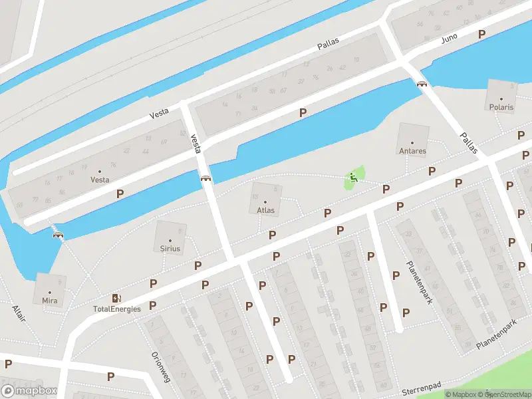Click the TotalEnergies label text
The height and width of the screenshot is (399, 532).
(x=117, y=309)
